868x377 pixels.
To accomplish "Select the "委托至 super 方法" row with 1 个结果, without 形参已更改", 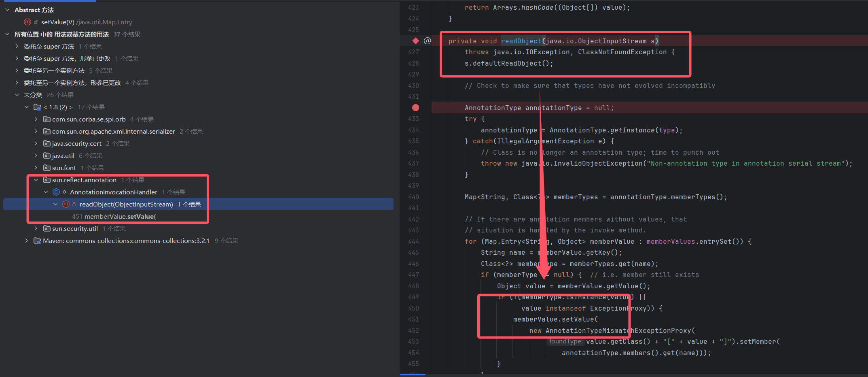I will (x=198, y=46).
